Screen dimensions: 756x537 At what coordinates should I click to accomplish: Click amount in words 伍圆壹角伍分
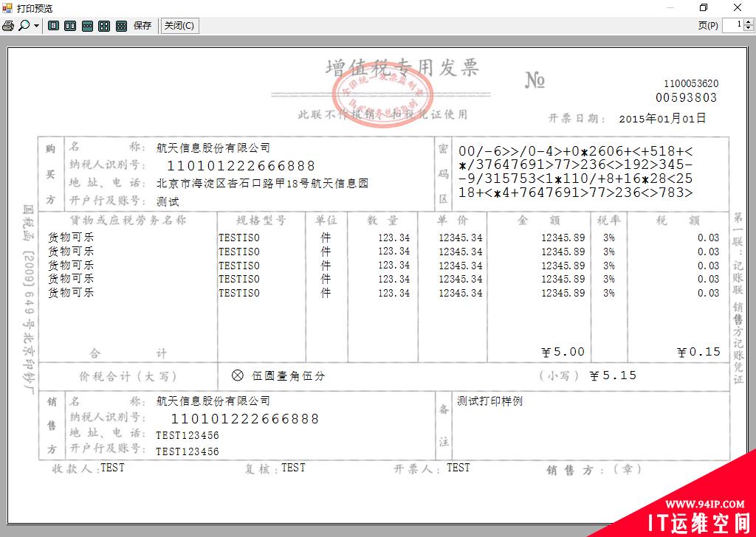[x=289, y=376]
